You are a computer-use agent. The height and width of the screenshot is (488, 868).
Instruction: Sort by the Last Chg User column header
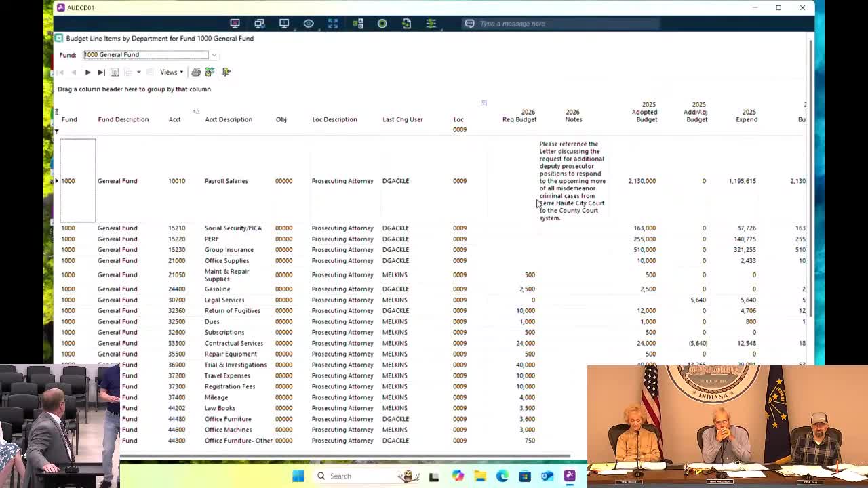[403, 119]
